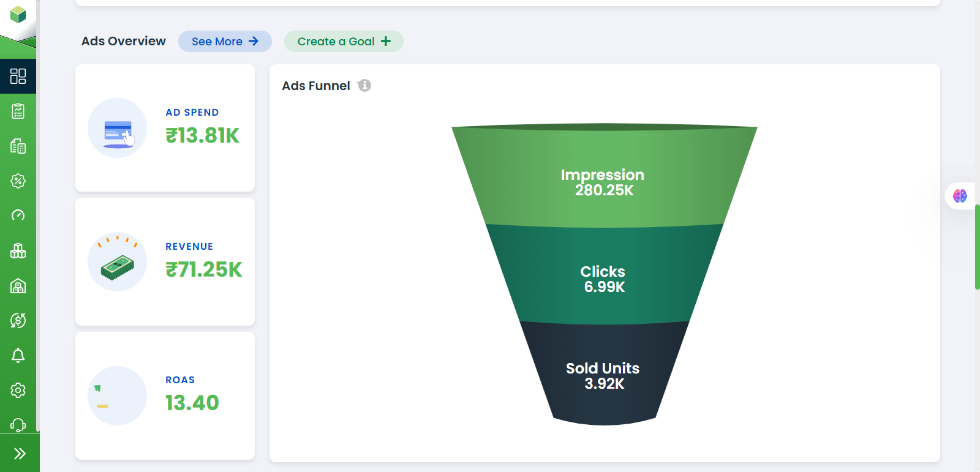Image resolution: width=980 pixels, height=472 pixels.
Task: Open the dashboard grid icon in sidebar
Action: point(18,76)
